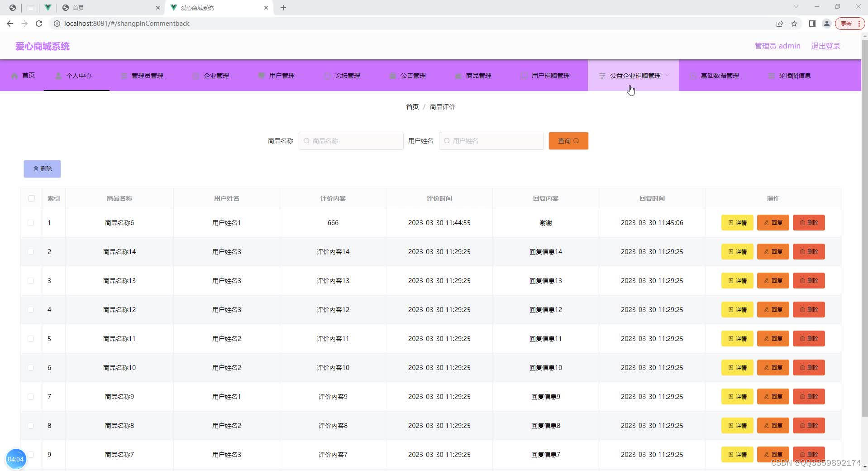
Task: Check the checkbox for row 商品名称8
Action: (x=31, y=426)
